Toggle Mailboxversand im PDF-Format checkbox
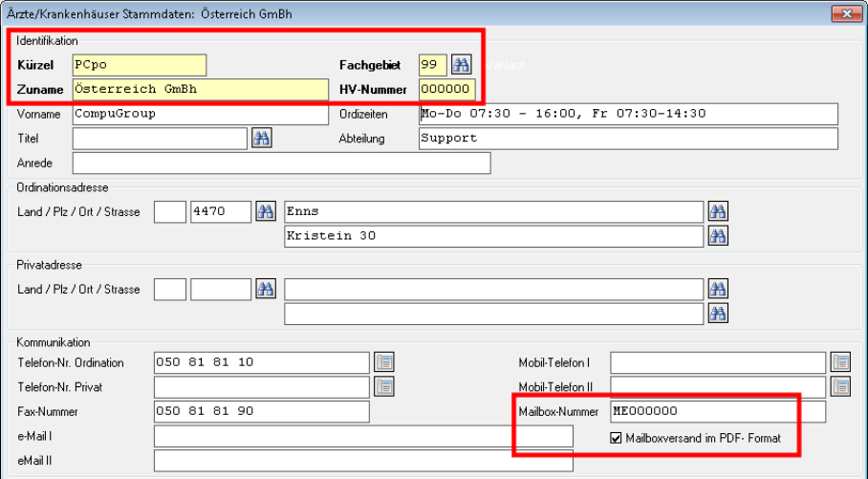This screenshot has width=868, height=479. point(616,438)
